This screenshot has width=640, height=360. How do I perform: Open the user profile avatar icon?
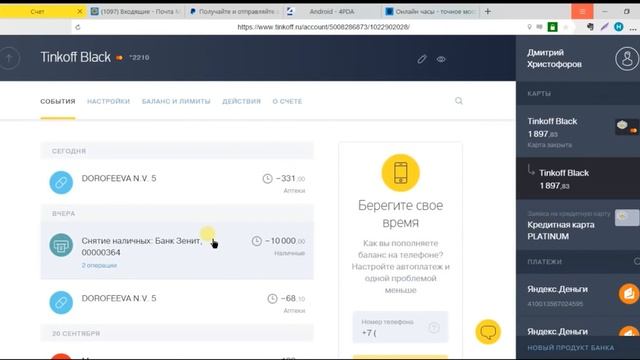[627, 58]
